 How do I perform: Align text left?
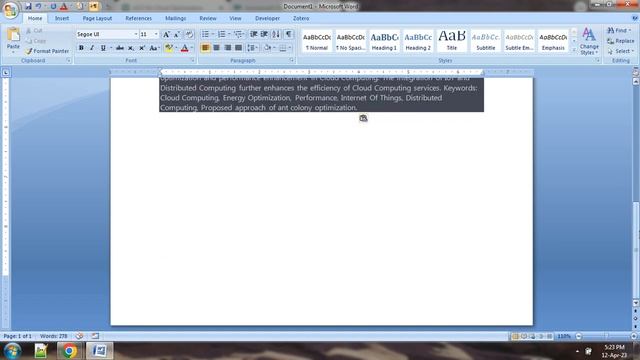point(205,48)
